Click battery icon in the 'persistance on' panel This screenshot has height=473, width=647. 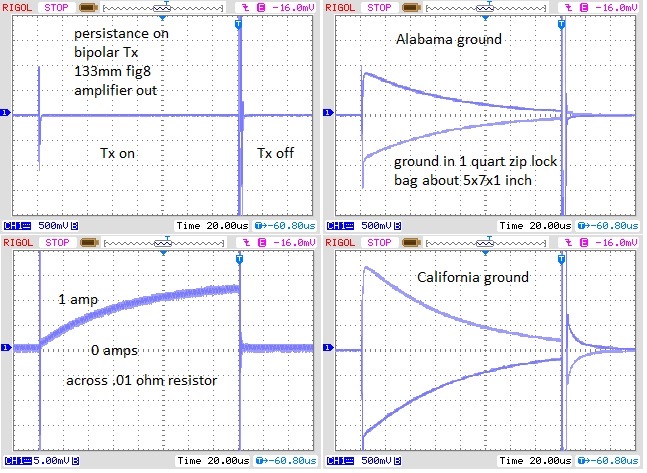[88, 7]
